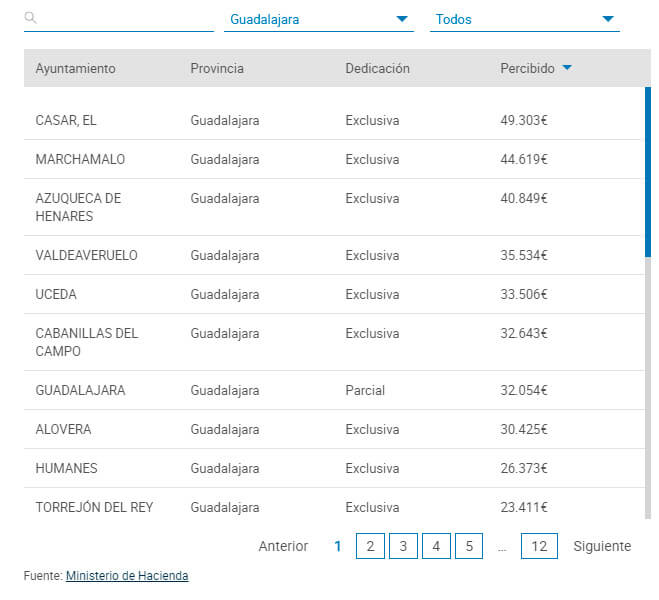Jump to page 5
Viewport: 659px width, 600px height.
point(469,546)
